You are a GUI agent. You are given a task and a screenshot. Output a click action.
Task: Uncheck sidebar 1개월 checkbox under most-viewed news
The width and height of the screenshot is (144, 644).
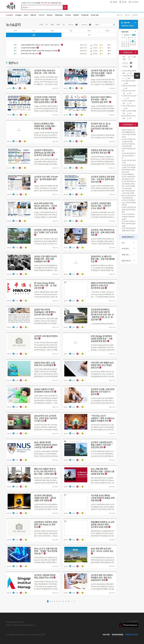tap(132, 57)
